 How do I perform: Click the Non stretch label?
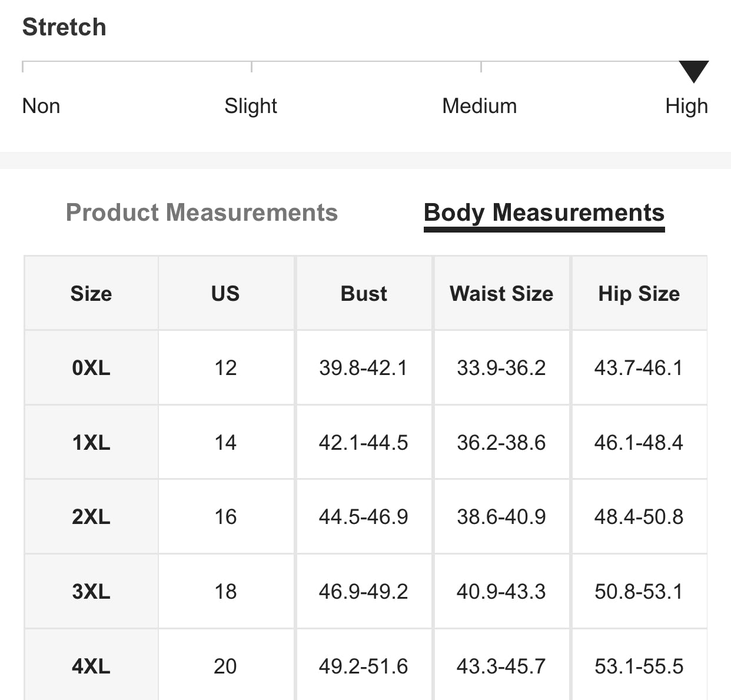pyautogui.click(x=41, y=106)
